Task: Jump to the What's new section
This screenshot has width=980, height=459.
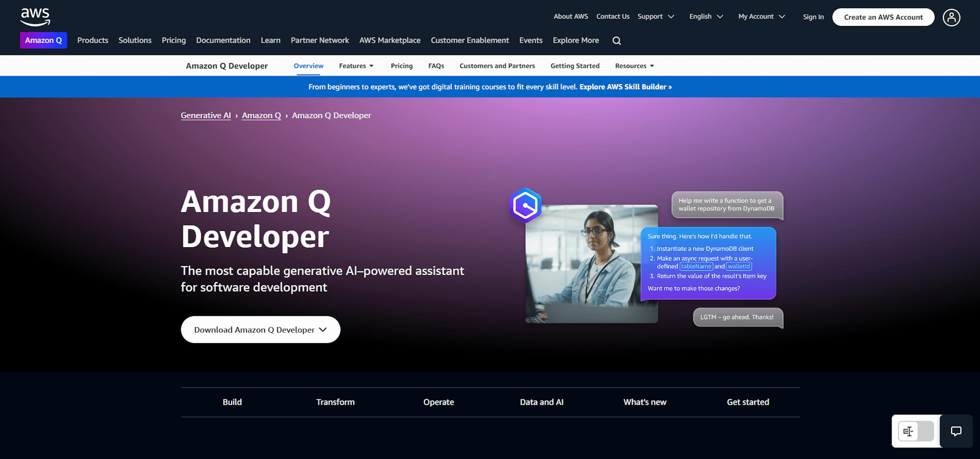Action: [x=645, y=402]
